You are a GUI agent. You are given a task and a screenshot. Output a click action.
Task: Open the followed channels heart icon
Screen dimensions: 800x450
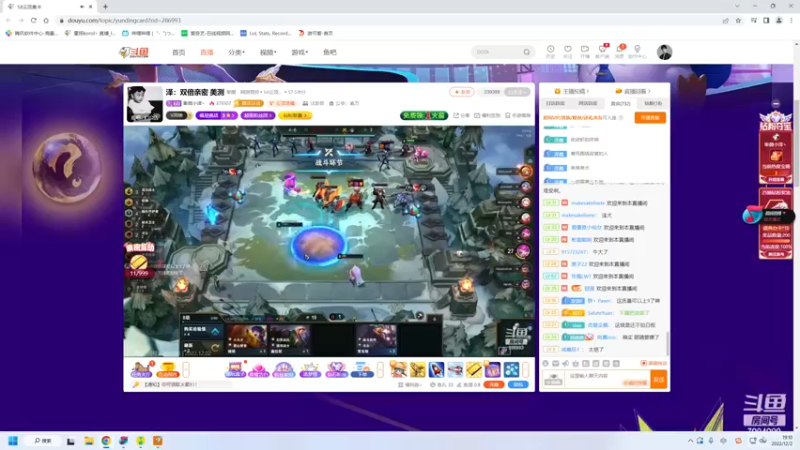pos(568,51)
